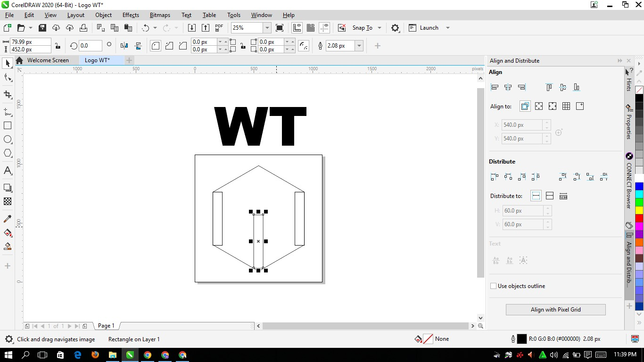Viewport: 644px width, 362px height.
Task: Activate the Text tool
Action: tap(8, 171)
